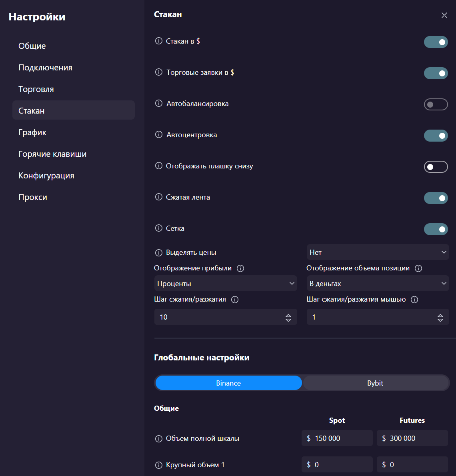Click Futures Крупный объем 1 field
This screenshot has height=476, width=456.
pyautogui.click(x=412, y=464)
